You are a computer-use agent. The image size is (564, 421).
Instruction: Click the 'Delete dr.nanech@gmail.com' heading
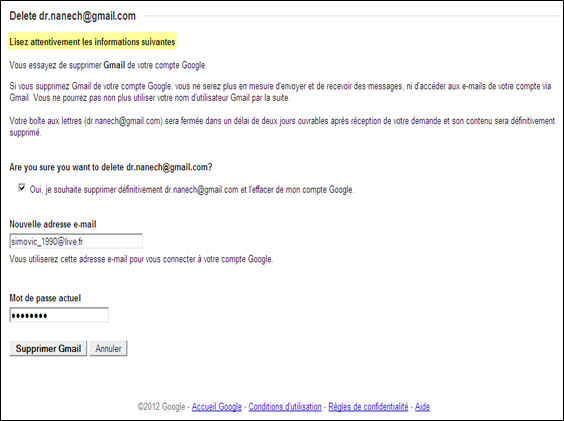coord(73,16)
